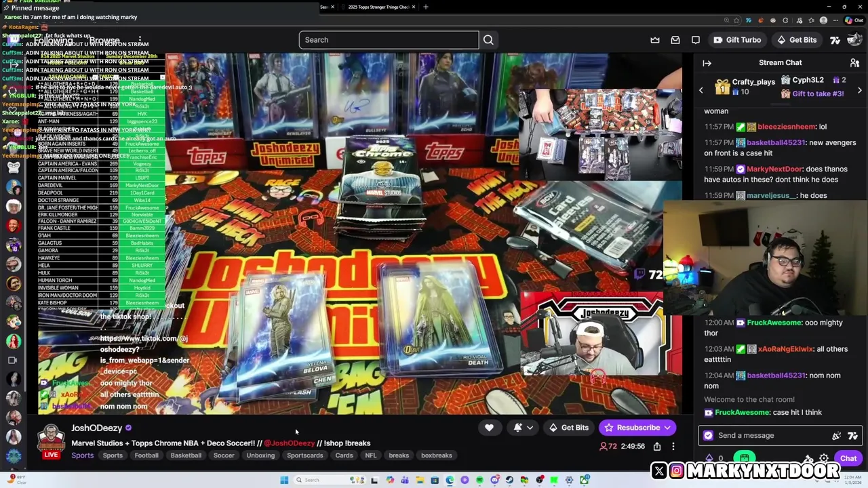Select the Soccer tag
This screenshot has height=488, width=868.
224,455
